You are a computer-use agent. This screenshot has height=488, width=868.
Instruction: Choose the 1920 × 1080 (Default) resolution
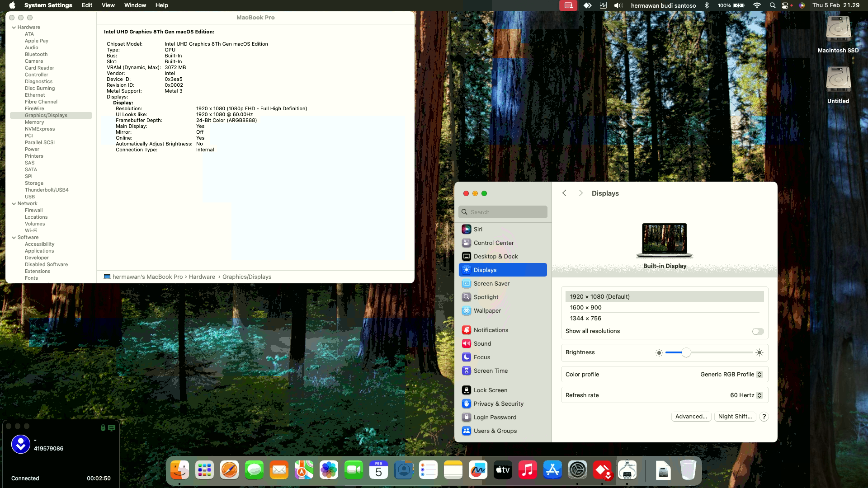point(665,296)
